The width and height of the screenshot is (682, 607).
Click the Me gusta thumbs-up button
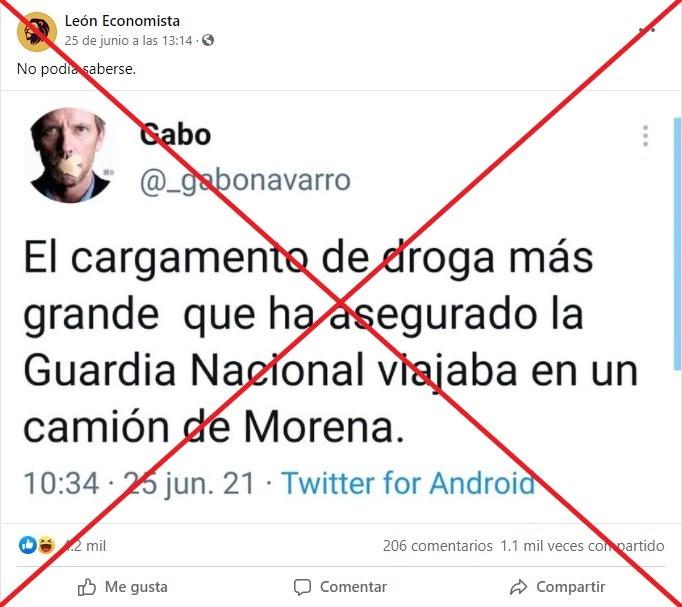click(123, 587)
